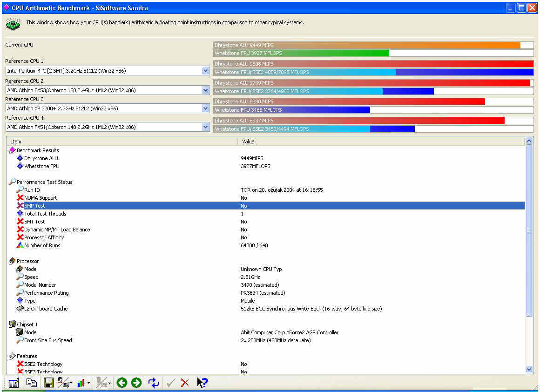Open Reference CPU 4 dropdown
Screen dimensions: 540x392
tap(206, 127)
